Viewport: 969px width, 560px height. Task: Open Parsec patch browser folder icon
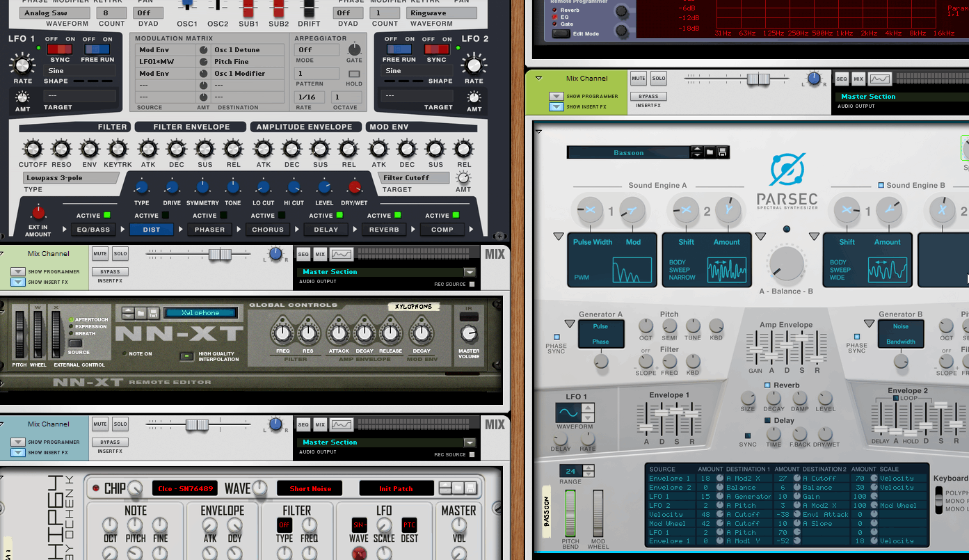click(x=710, y=152)
